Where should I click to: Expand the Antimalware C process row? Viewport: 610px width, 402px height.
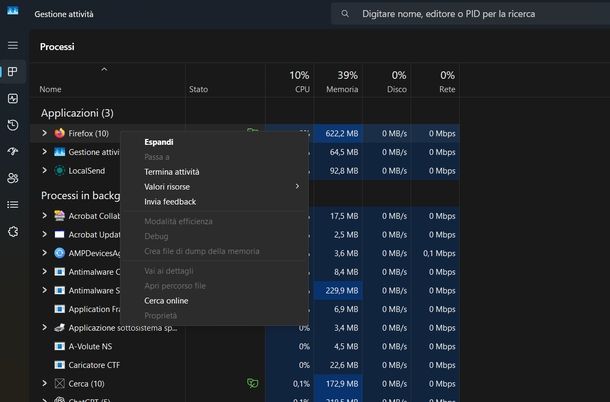(44, 272)
